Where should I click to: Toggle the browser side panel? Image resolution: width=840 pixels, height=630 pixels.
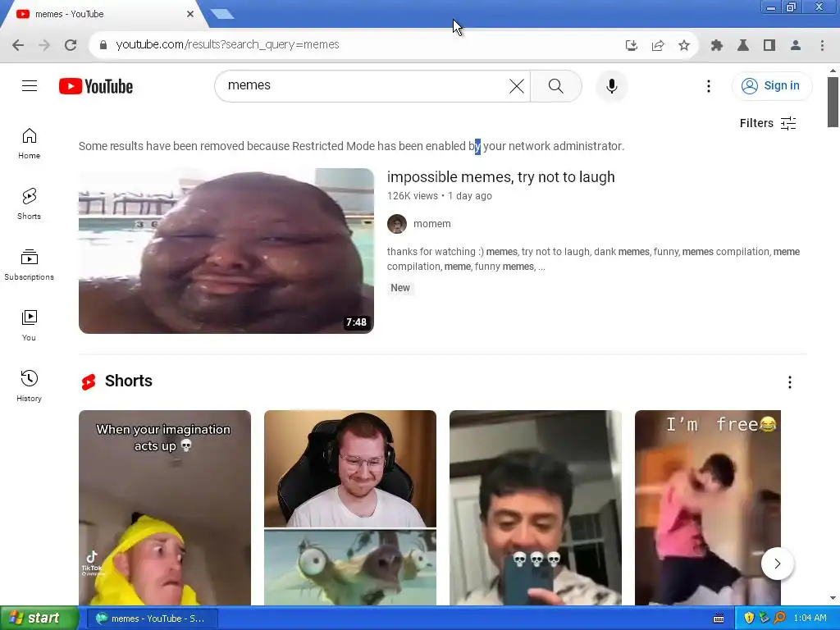[769, 46]
